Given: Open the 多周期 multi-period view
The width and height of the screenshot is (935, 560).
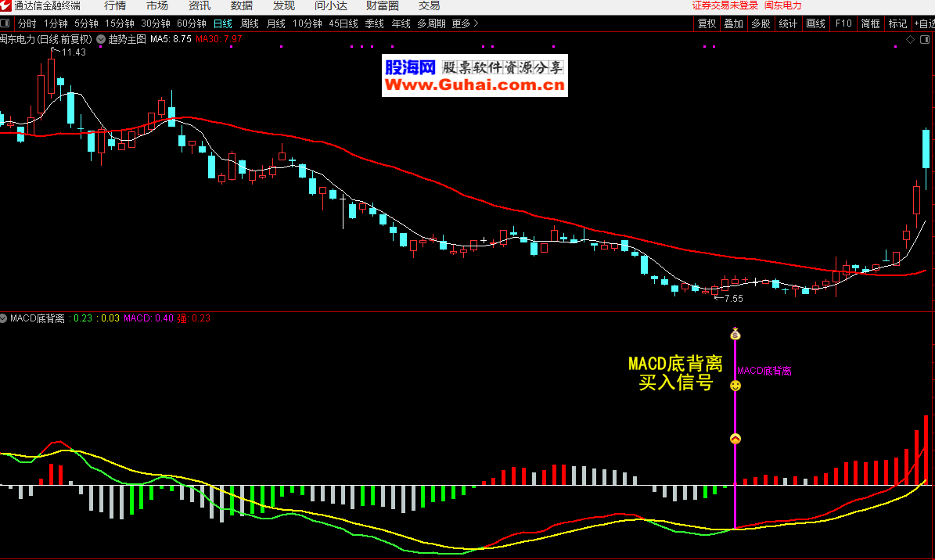Looking at the screenshot, I should coord(432,24).
